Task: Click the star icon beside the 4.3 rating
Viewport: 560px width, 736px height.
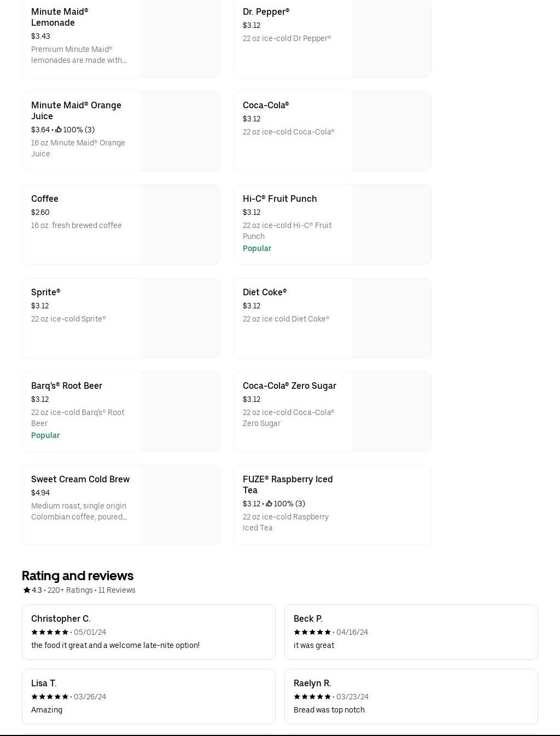Action: (x=27, y=590)
